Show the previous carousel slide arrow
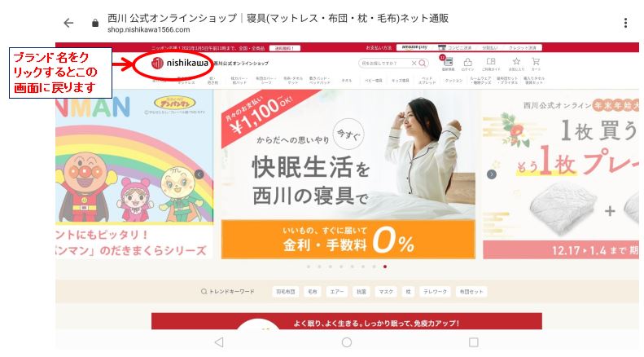The height and width of the screenshot is (357, 644). pyautogui.click(x=199, y=174)
